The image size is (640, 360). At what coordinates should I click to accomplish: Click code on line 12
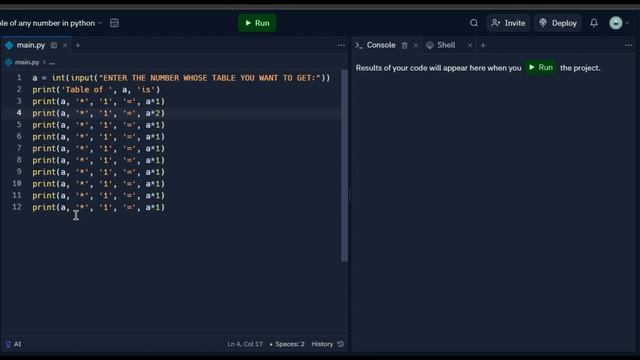tap(98, 207)
